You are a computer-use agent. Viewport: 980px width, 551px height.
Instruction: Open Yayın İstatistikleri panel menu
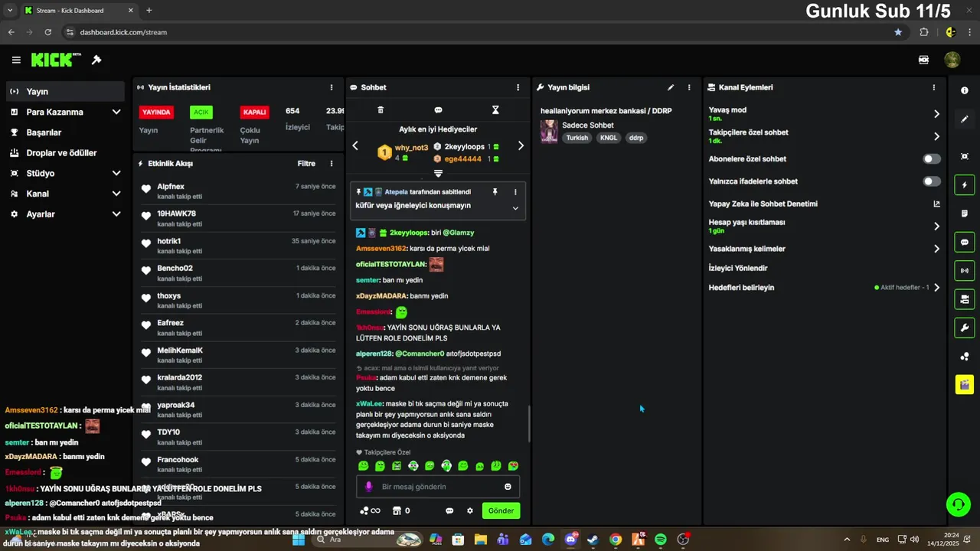click(x=332, y=87)
